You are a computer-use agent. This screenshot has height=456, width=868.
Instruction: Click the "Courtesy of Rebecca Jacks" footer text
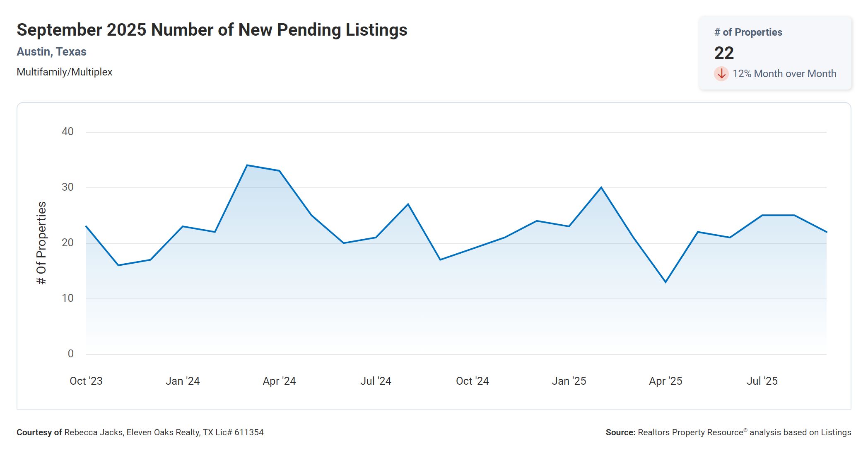pos(140,432)
